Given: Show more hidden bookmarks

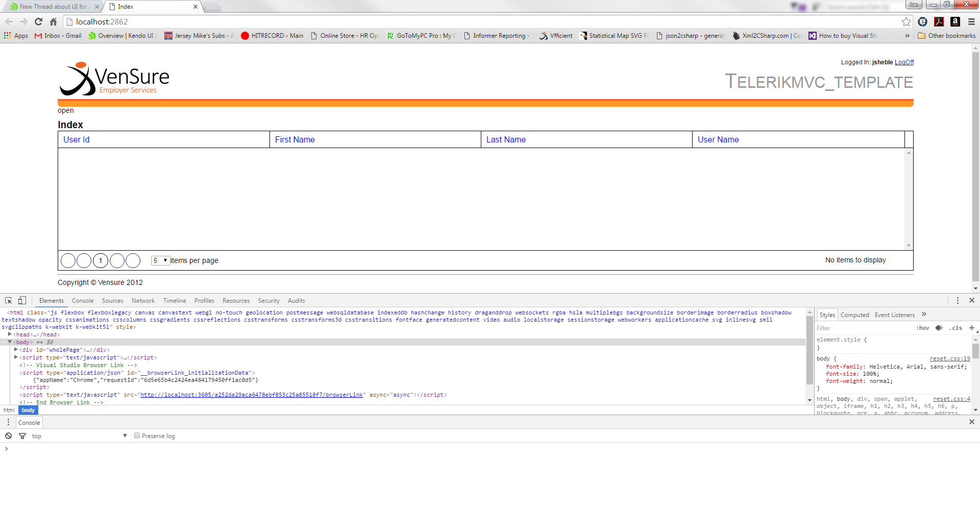Looking at the screenshot, I should [x=907, y=36].
